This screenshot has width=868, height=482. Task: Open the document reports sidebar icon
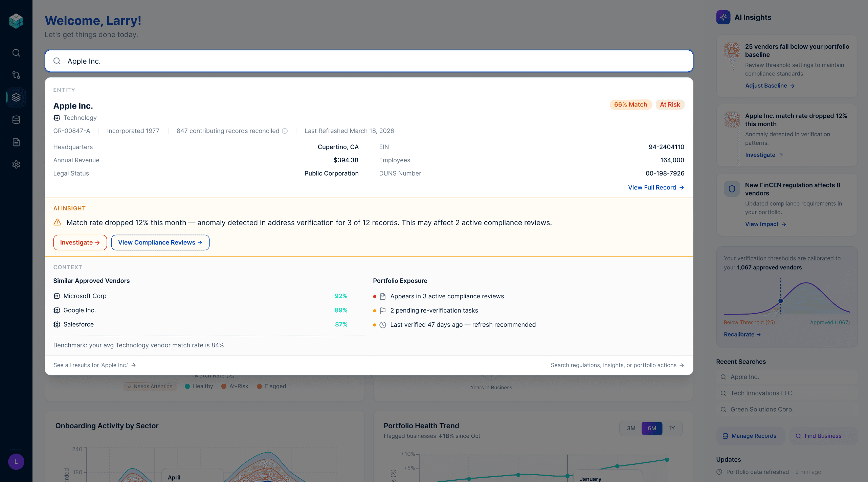tap(16, 142)
